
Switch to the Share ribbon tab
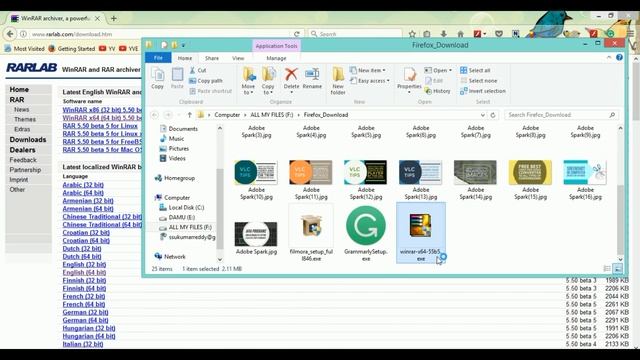coord(212,58)
